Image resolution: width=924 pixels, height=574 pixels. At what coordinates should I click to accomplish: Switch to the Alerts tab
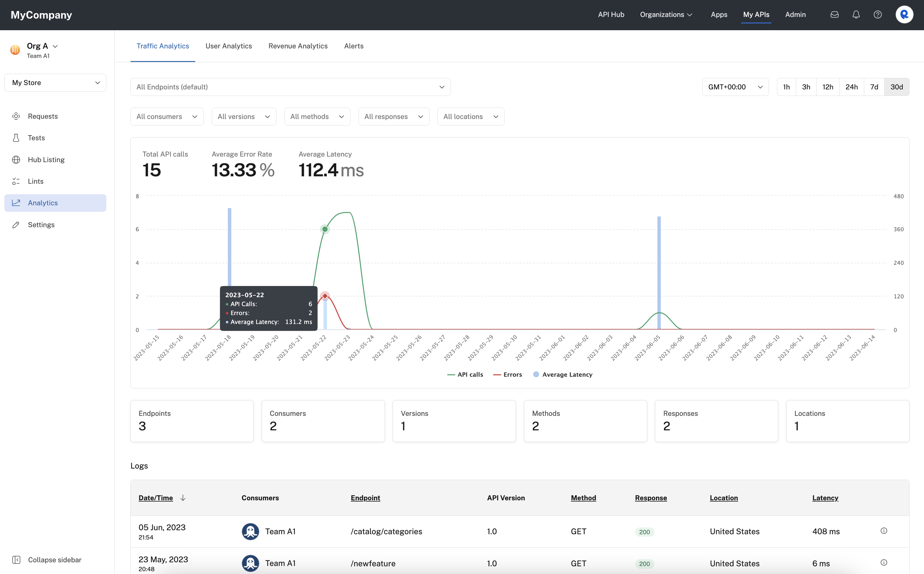pyautogui.click(x=354, y=46)
